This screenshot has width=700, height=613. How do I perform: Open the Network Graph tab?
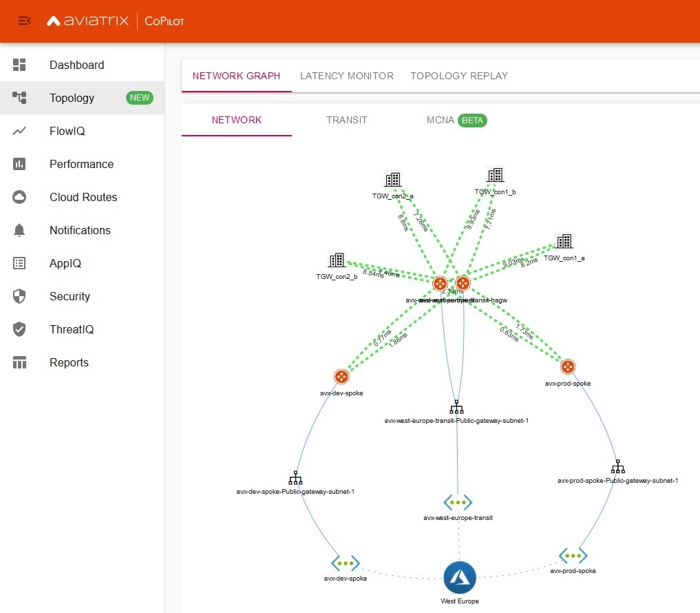237,76
